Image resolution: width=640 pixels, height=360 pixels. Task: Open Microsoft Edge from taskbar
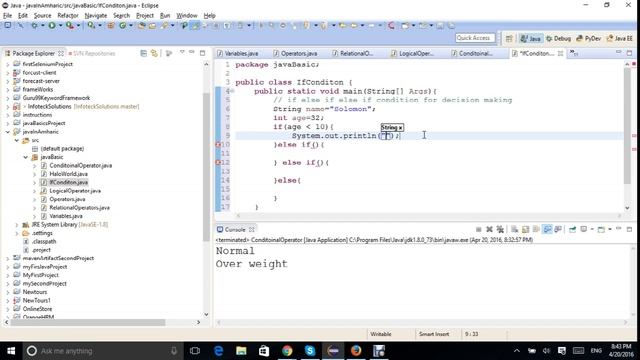tap(218, 351)
